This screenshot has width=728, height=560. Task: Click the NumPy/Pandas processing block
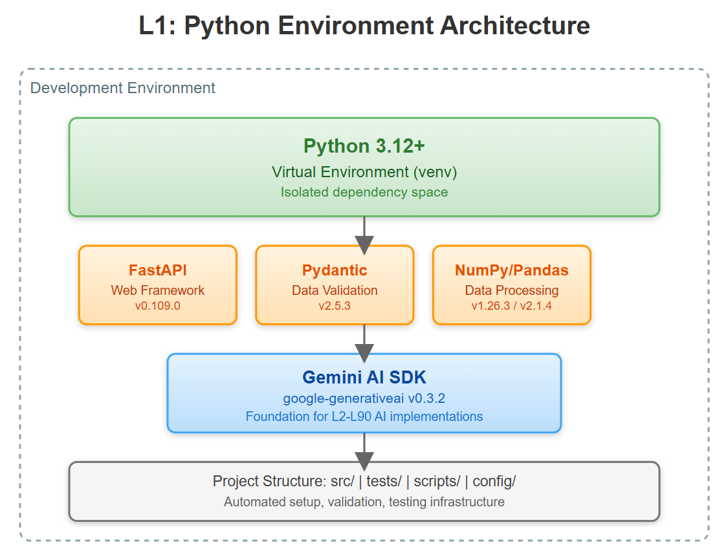[x=511, y=285]
